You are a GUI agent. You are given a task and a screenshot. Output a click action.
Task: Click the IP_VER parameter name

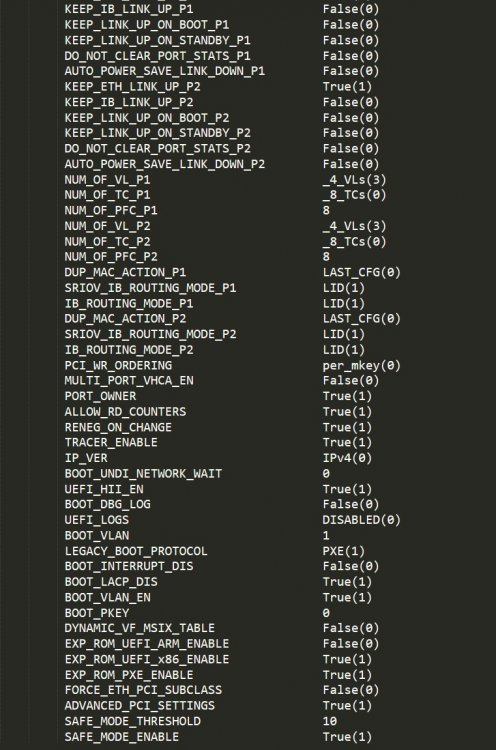point(86,458)
